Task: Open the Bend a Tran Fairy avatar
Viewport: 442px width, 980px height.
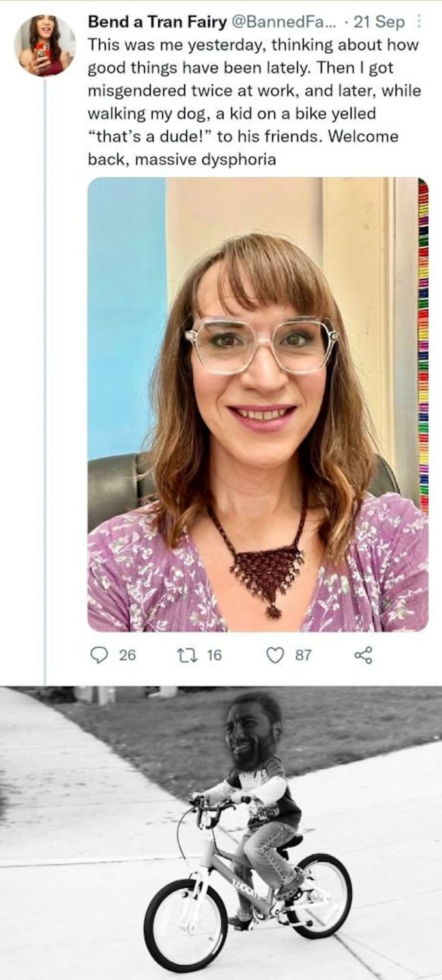Action: coord(44,45)
